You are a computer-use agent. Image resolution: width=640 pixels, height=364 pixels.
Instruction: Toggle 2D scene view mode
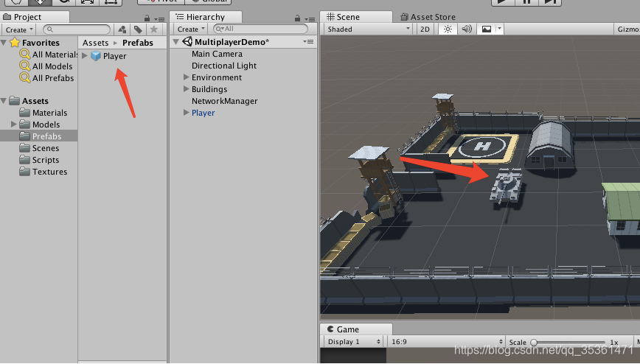(425, 29)
